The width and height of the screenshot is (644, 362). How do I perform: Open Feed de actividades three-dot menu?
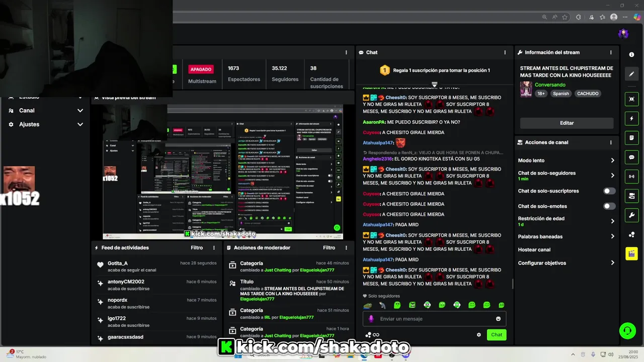214,248
